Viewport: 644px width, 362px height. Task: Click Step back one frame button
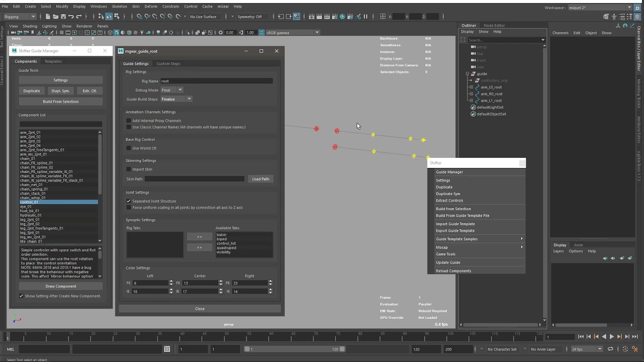pos(589,337)
